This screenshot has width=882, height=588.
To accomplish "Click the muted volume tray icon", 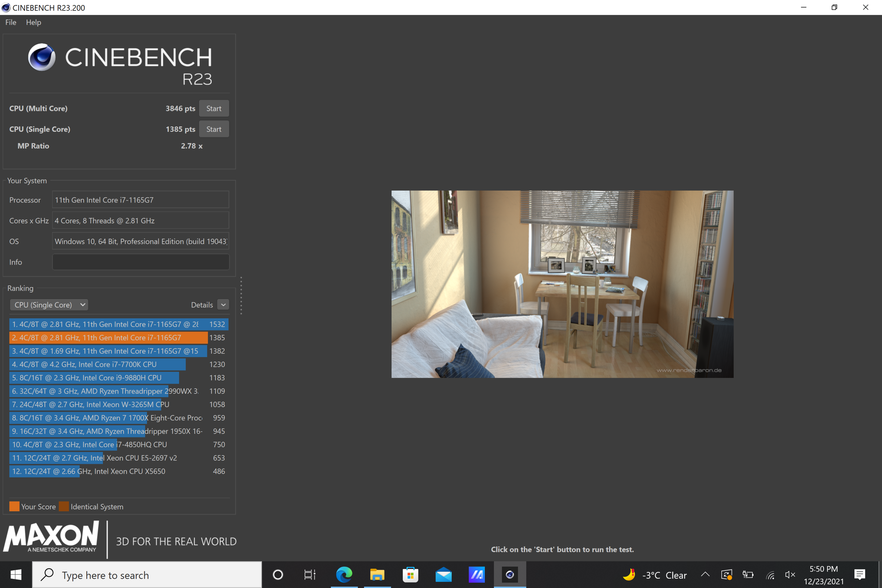I will click(x=790, y=575).
